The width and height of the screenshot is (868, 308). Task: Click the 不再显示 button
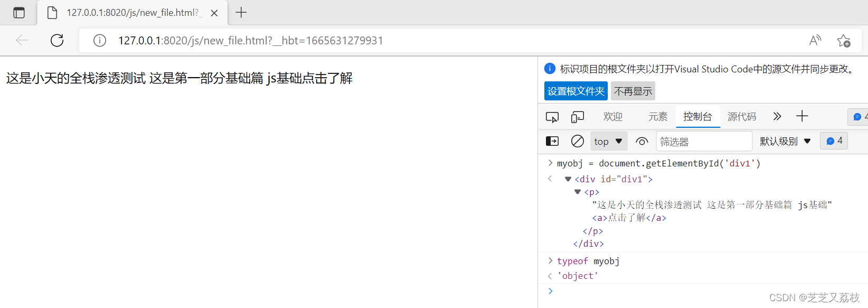click(x=633, y=91)
